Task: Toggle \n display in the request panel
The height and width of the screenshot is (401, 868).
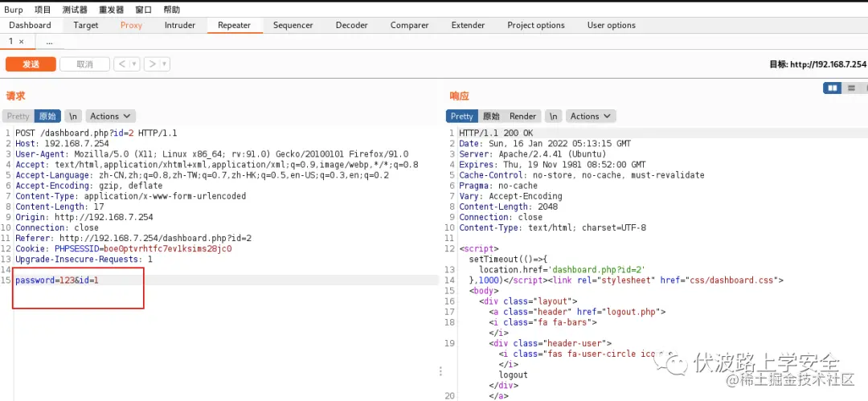Action: 73,117
